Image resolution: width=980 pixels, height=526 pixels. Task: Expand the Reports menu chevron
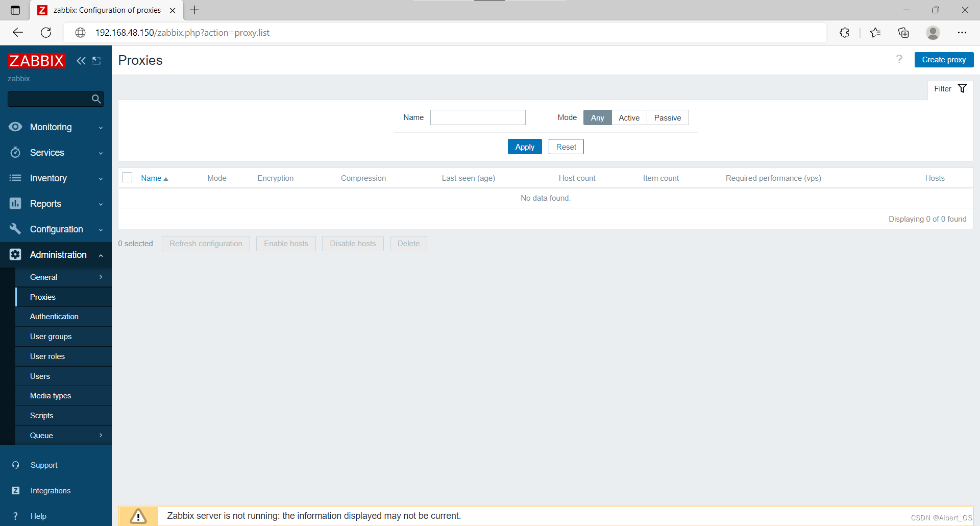[x=101, y=204]
